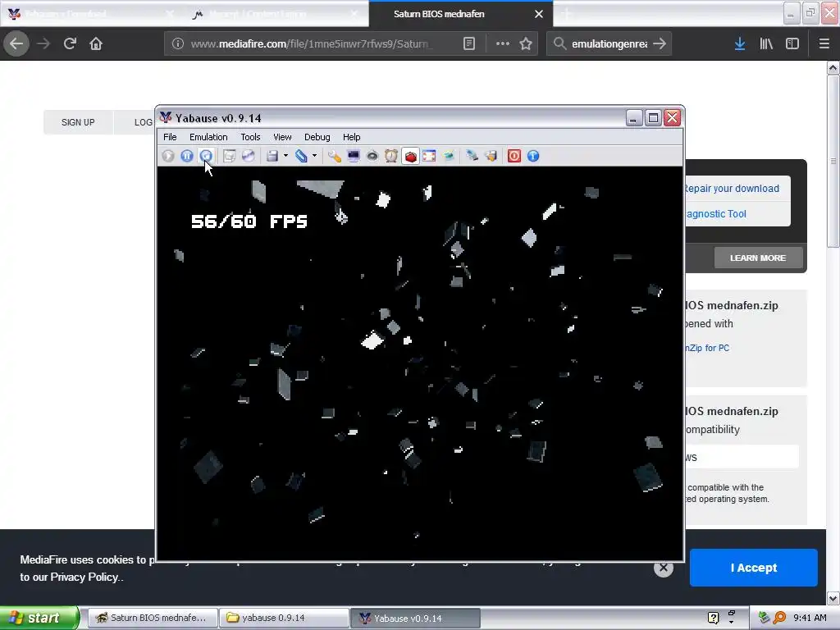This screenshot has height=630, width=840.
Task: Reset the emulation with toolbar icon
Action: pyautogui.click(x=206, y=156)
